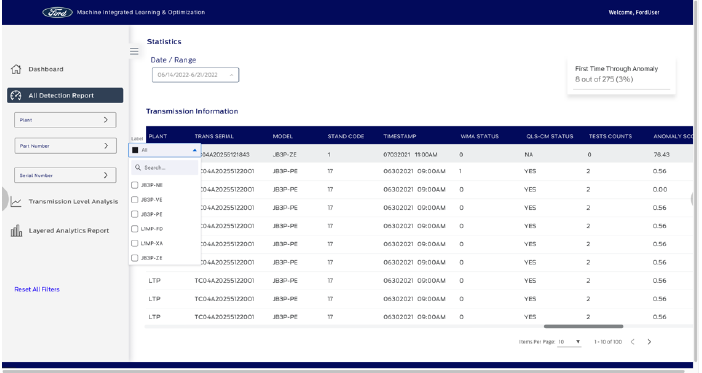Go to previous page of table results

(633, 342)
